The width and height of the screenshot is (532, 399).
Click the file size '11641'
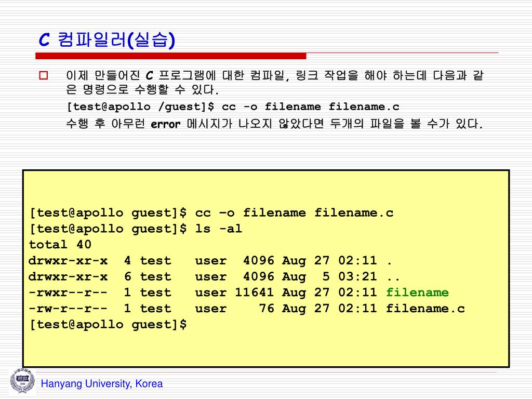click(x=255, y=292)
